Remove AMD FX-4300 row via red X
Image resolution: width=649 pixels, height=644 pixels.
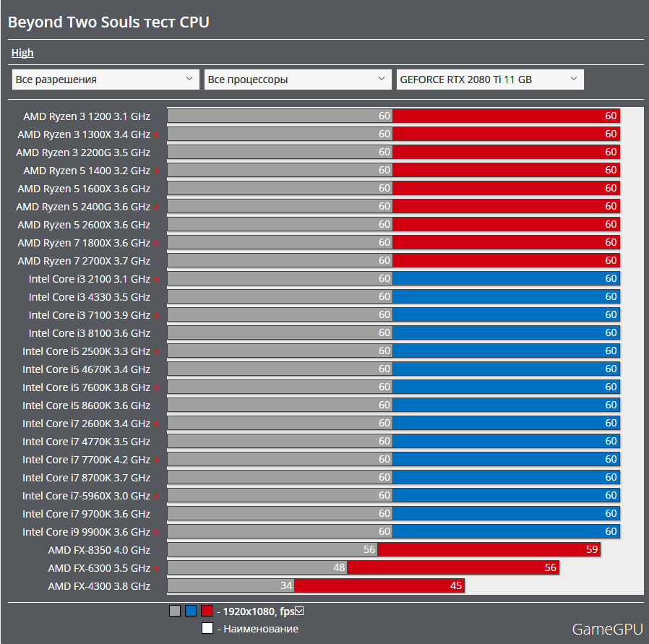coord(156,587)
